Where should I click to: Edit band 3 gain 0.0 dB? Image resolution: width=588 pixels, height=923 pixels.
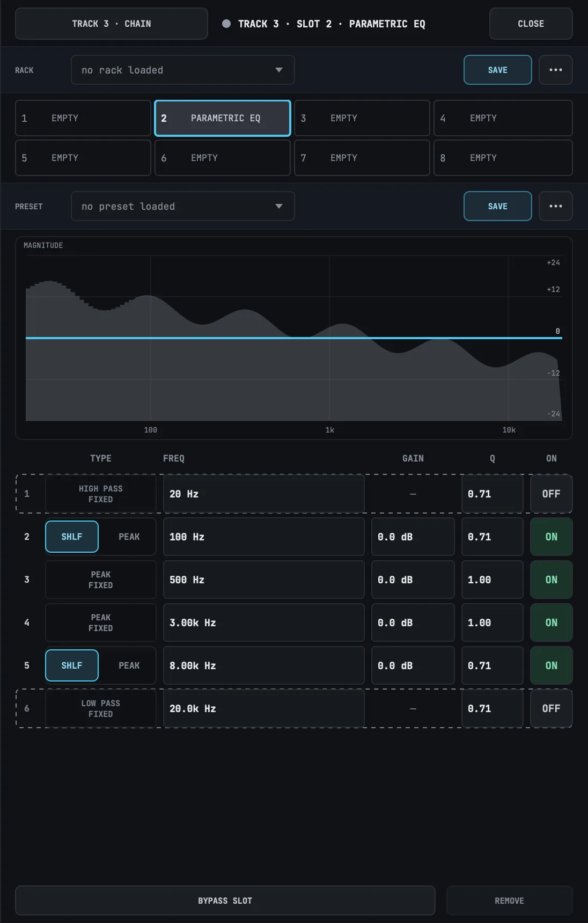click(x=413, y=580)
